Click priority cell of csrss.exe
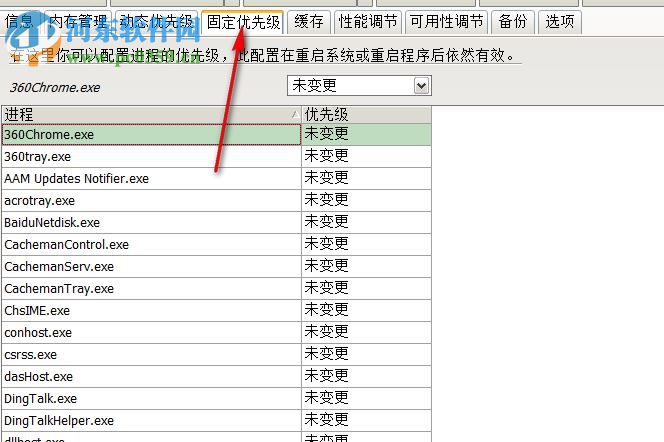This screenshot has height=442, width=664. point(366,355)
